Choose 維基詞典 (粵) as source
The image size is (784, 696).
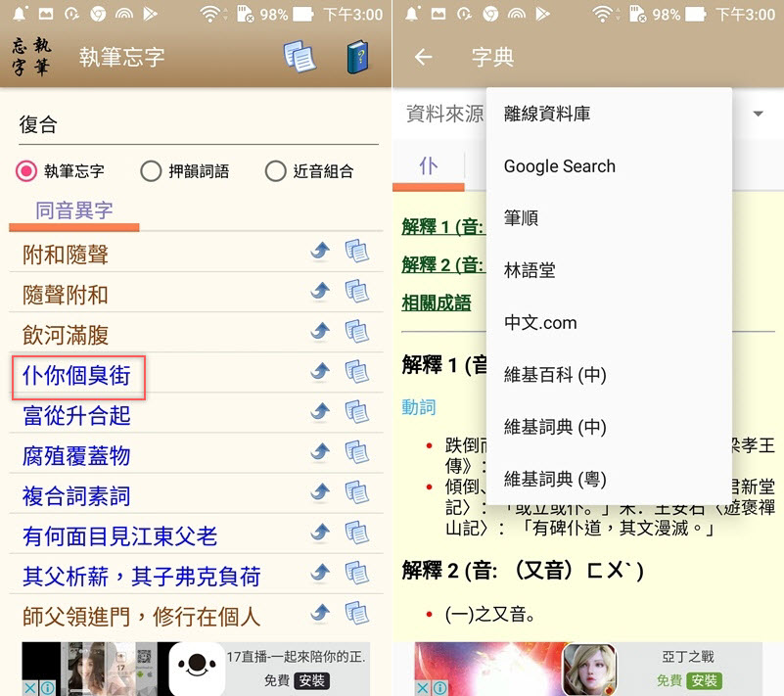[x=609, y=479]
